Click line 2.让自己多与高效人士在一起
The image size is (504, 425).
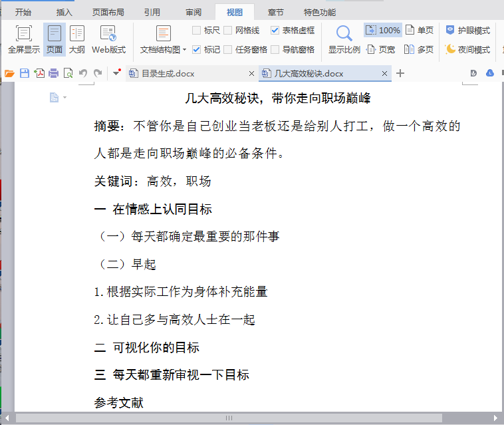click(174, 319)
